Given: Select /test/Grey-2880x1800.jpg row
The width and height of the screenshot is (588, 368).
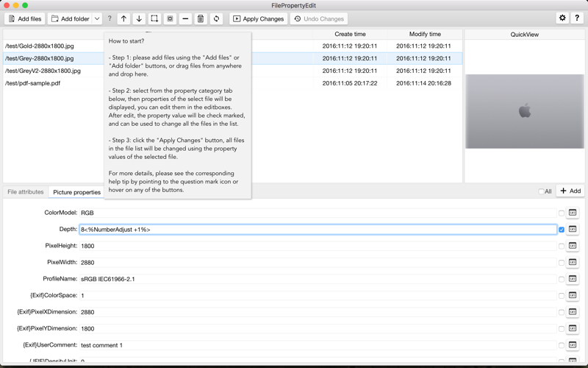Looking at the screenshot, I should click(232, 58).
